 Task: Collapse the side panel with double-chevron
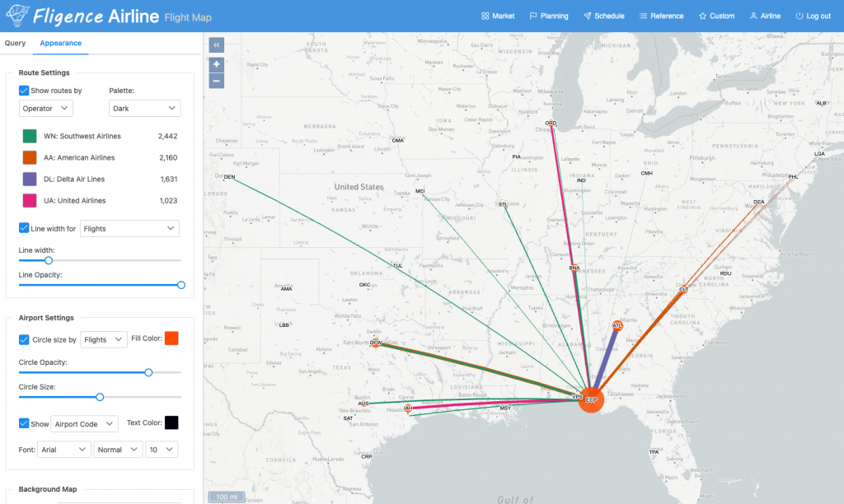pyautogui.click(x=217, y=45)
